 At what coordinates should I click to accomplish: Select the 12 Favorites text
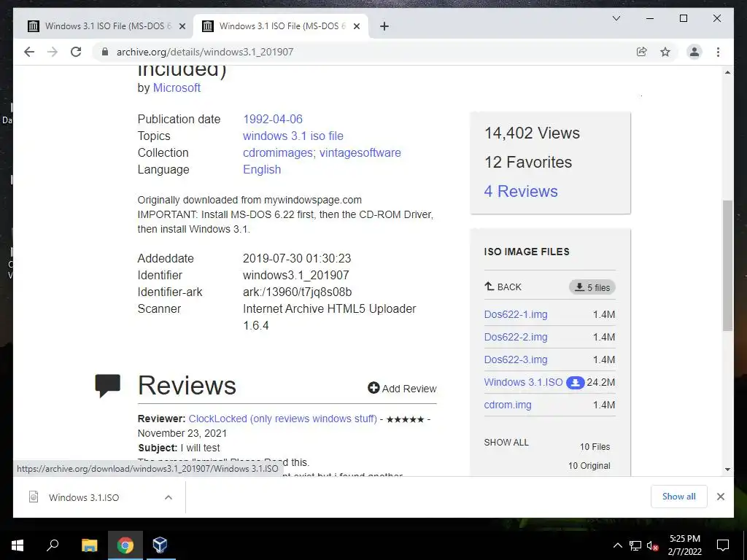[x=528, y=162]
